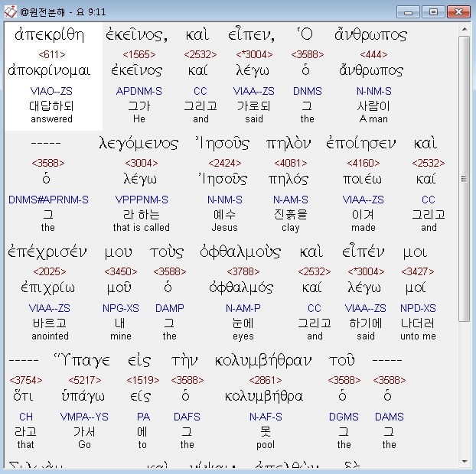Click the English gloss 'pool'
This screenshot has height=474, width=476.
click(266, 445)
